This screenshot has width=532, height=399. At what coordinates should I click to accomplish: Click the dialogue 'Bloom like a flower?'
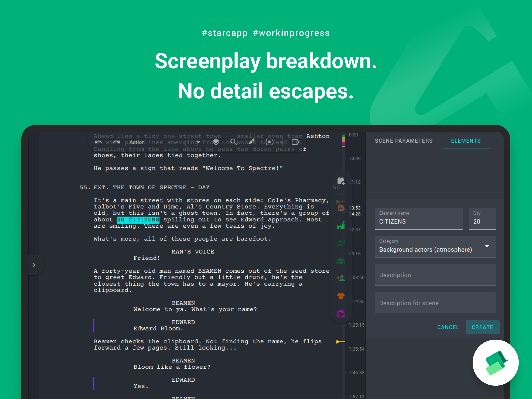coord(172,367)
